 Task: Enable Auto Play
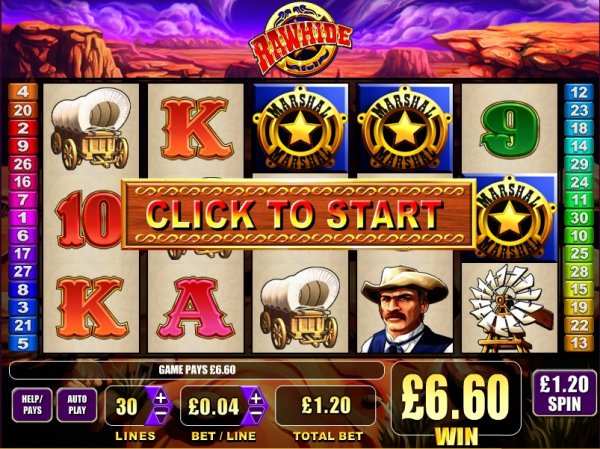click(x=77, y=405)
